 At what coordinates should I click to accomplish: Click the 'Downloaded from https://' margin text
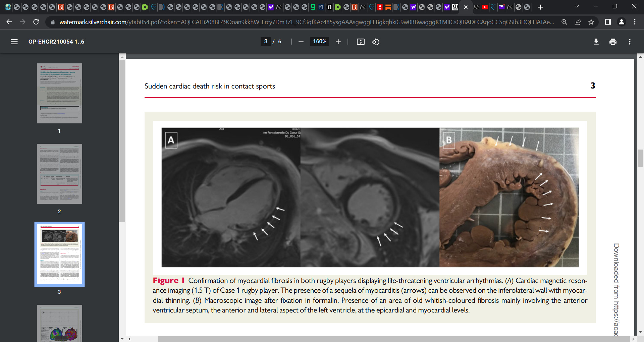coord(616,289)
